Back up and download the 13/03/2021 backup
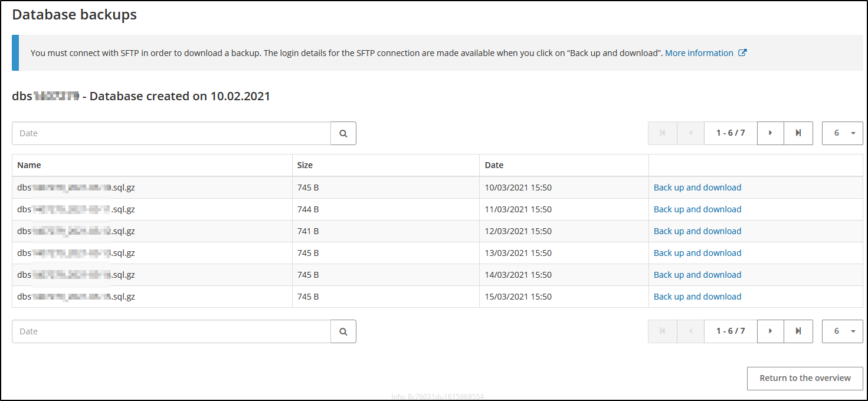 697,253
